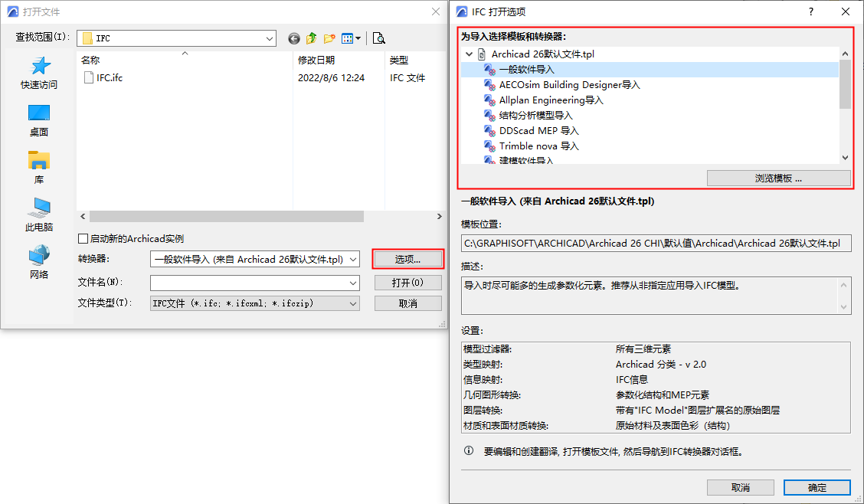This screenshot has width=864, height=504.
Task: Click 类型映射 value Archicad 分类 - v 2.0
Action: click(x=661, y=364)
